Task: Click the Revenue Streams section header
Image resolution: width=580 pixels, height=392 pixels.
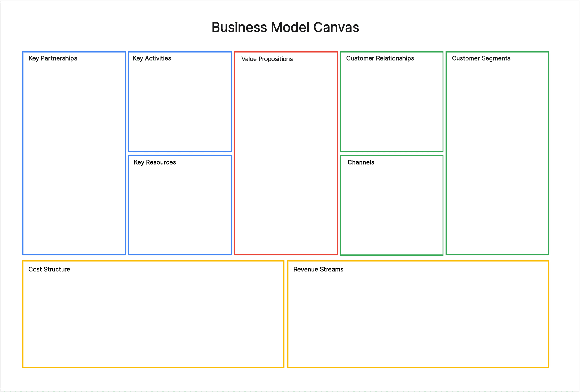Action: tap(319, 269)
